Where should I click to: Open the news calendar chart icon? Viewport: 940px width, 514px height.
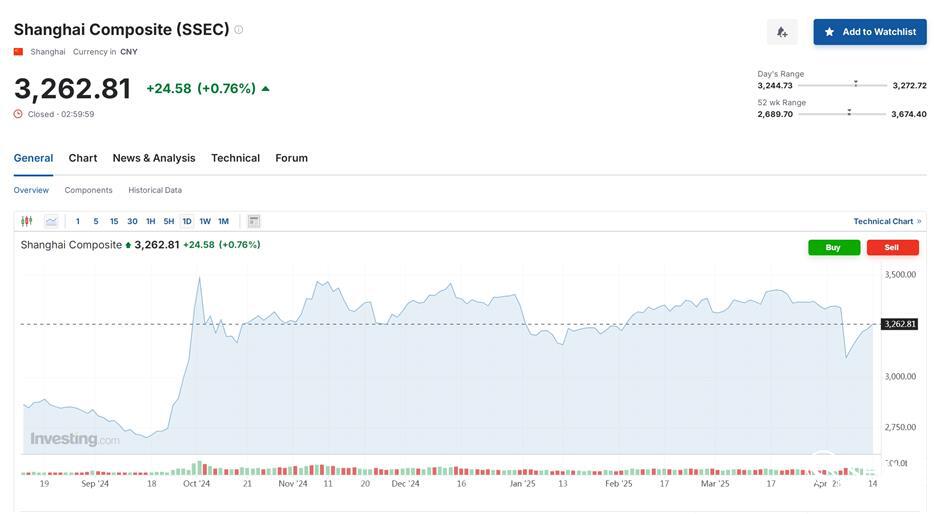click(x=254, y=221)
